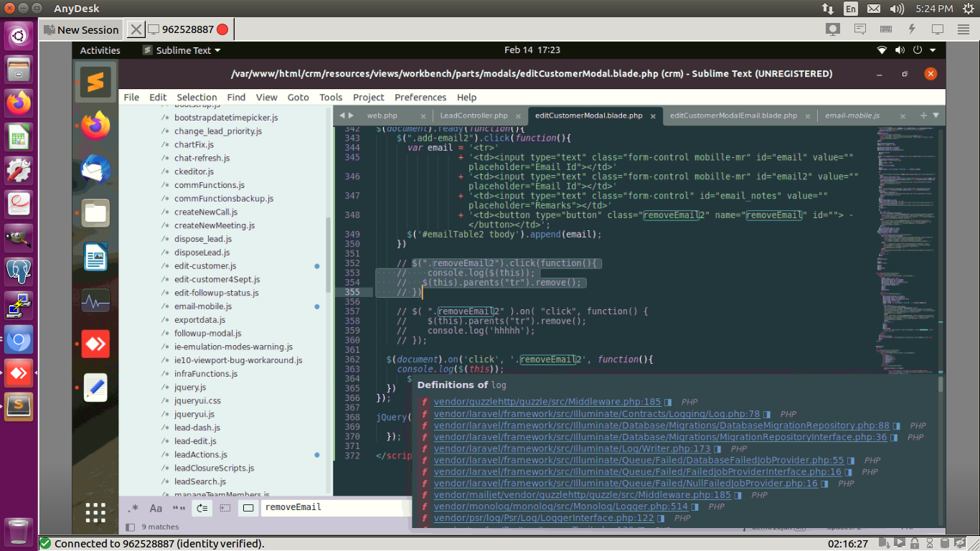Click the removeEmail find input field
Screen dimensions: 980x551
tap(330, 507)
